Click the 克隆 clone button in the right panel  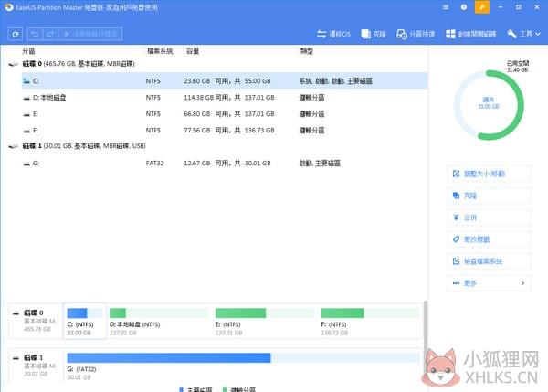[489, 196]
